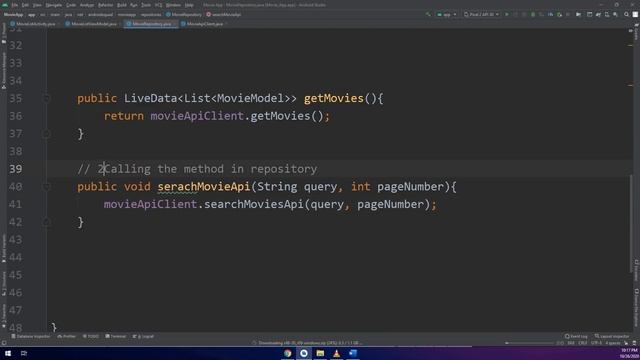This screenshot has height=360, width=640.
Task: Start debugging with the green bug icon
Action: tap(533, 14)
